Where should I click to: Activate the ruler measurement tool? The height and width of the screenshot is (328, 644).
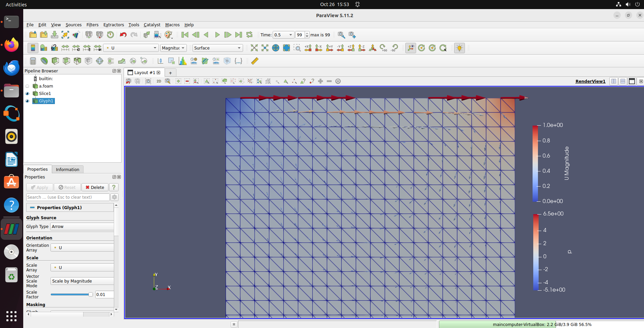pos(255,61)
